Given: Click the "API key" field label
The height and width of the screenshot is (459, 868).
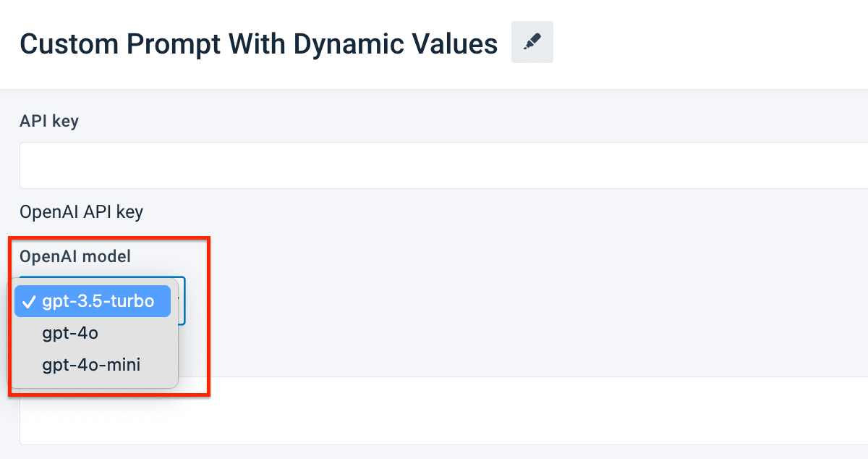Looking at the screenshot, I should (49, 121).
